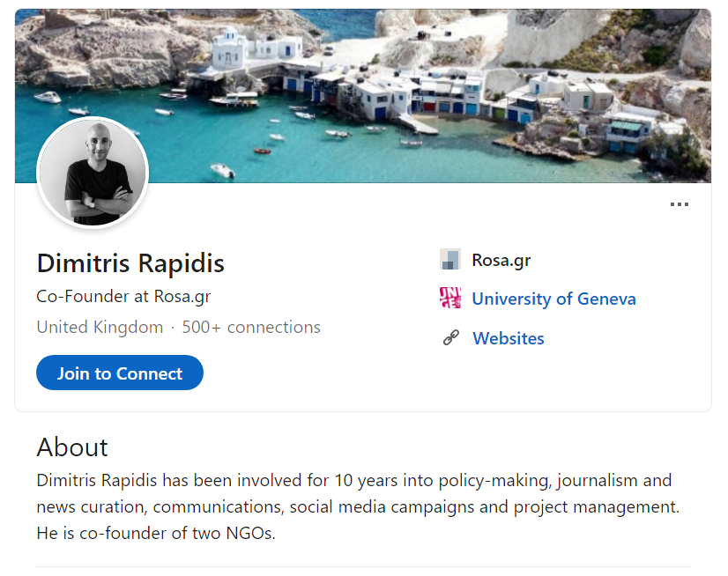Open the University of Geneva link
This screenshot has height=576, width=728.
[x=553, y=299]
